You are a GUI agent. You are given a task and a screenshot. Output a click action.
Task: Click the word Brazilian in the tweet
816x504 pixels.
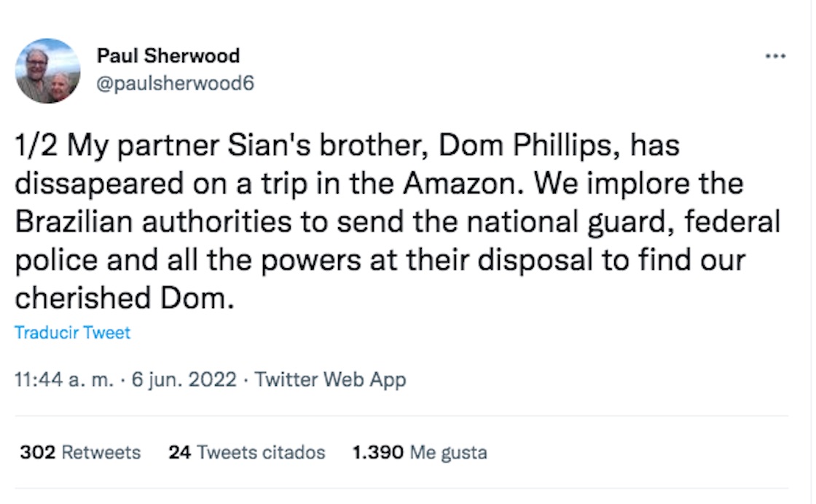tap(74, 221)
